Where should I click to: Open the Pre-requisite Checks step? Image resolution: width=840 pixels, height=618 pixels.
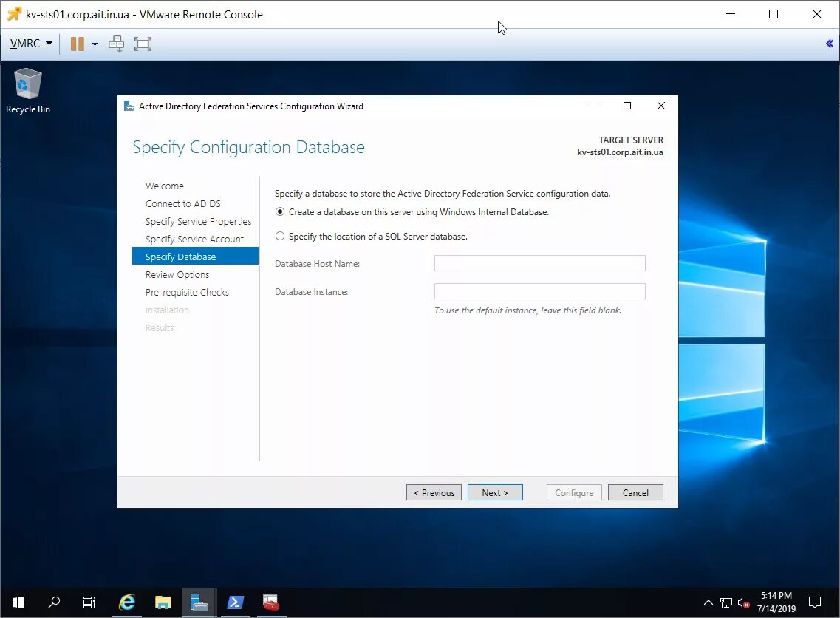pyautogui.click(x=187, y=292)
